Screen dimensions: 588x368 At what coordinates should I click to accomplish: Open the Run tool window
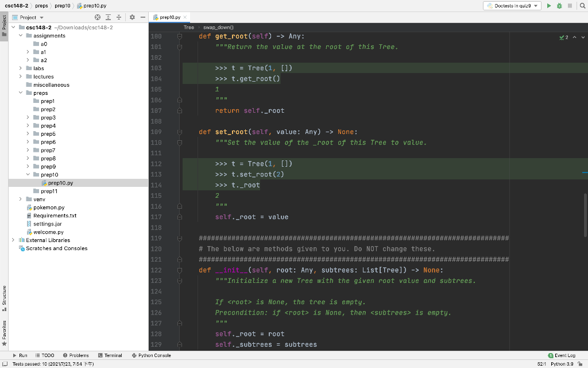click(20, 355)
